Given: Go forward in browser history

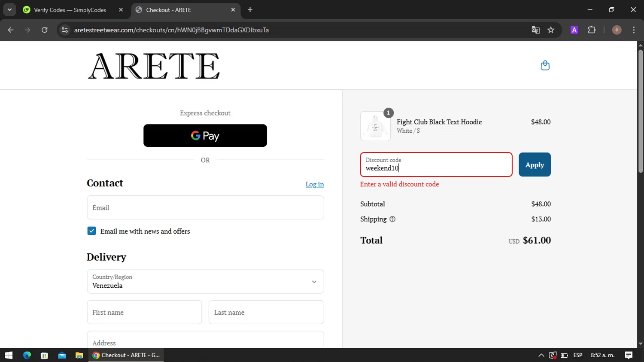Looking at the screenshot, I should (27, 30).
